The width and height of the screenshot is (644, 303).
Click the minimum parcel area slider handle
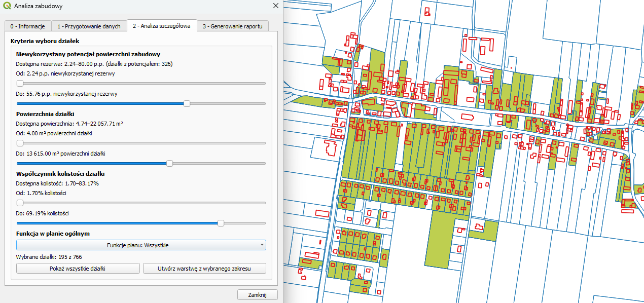[x=20, y=143]
